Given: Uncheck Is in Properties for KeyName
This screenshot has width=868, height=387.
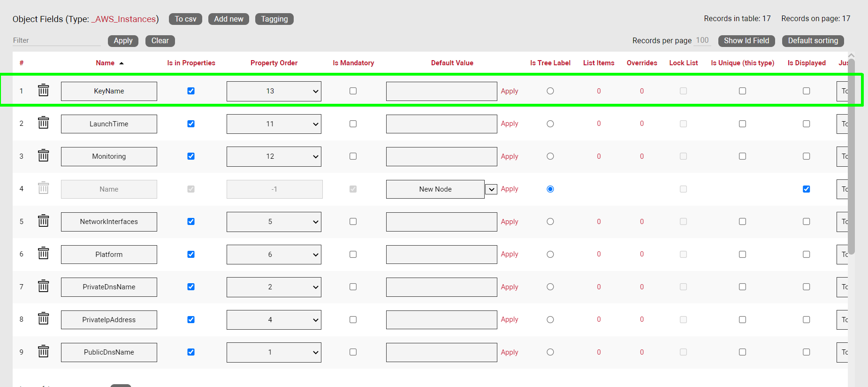Looking at the screenshot, I should (x=191, y=91).
